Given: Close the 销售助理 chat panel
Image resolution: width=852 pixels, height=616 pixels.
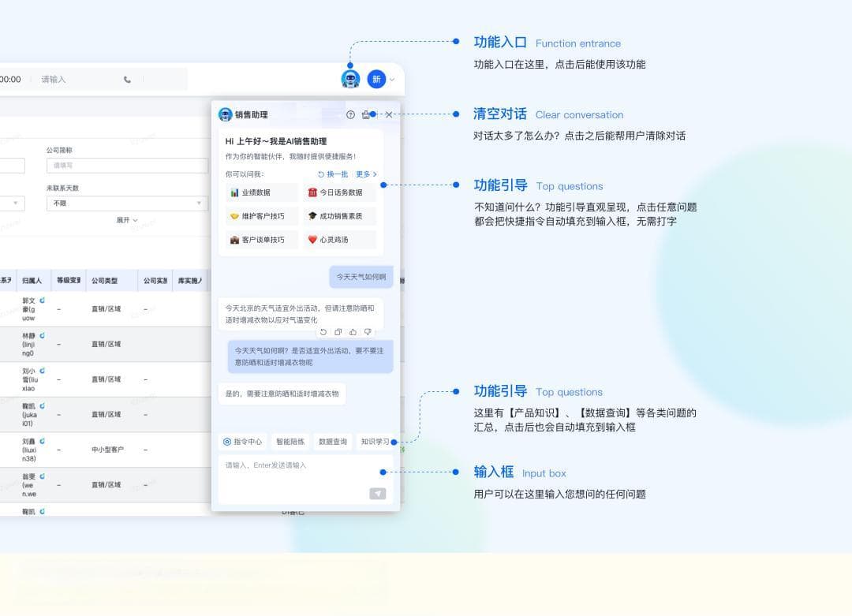Looking at the screenshot, I should tap(388, 114).
